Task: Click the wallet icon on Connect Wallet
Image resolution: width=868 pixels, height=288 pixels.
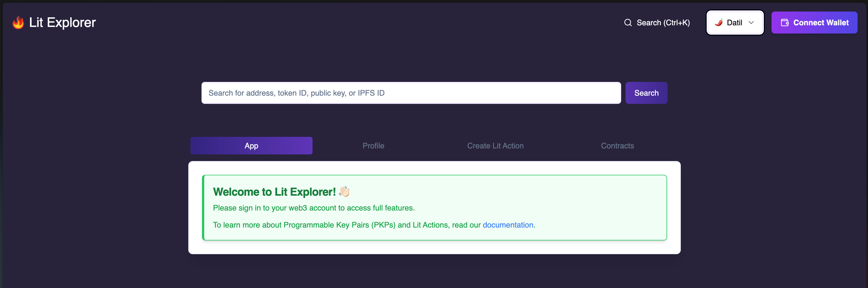Action: 784,23
